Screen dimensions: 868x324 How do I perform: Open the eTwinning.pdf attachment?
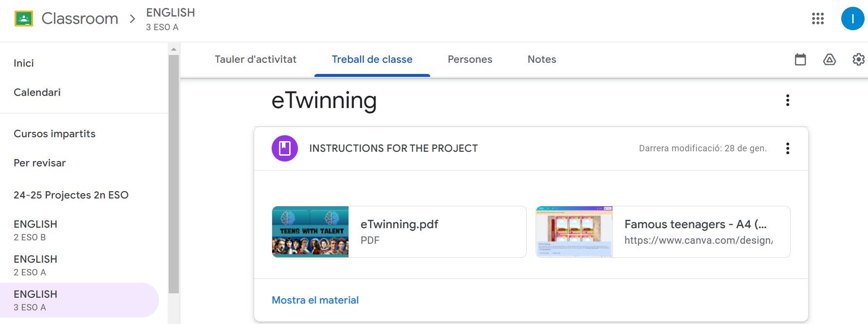tap(399, 232)
